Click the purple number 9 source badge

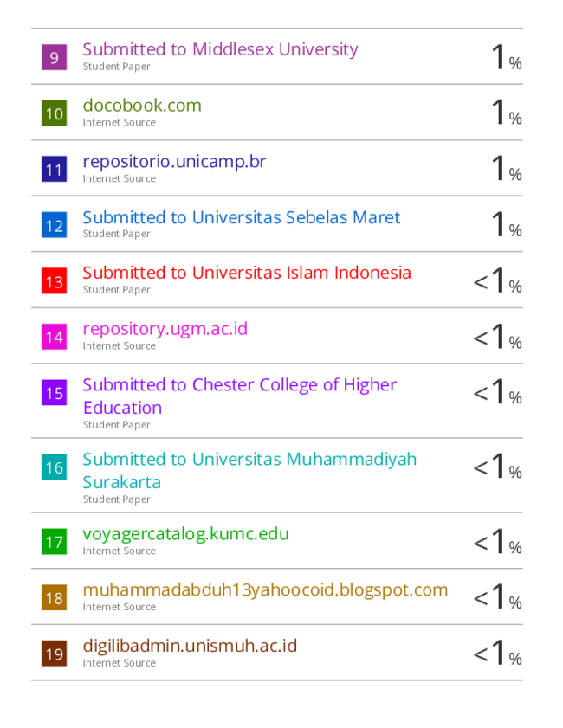[54, 57]
